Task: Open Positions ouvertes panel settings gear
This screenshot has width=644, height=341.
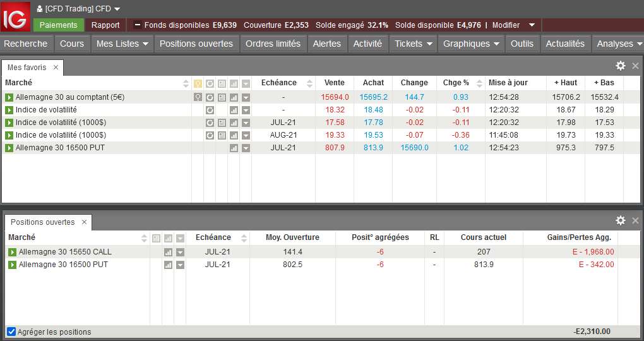Action: click(x=621, y=220)
